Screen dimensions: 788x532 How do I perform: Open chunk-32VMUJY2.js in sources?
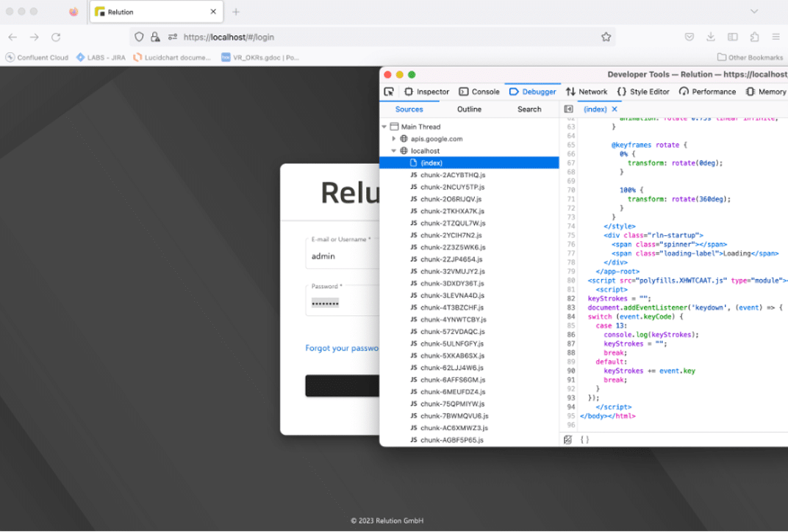[x=453, y=271]
